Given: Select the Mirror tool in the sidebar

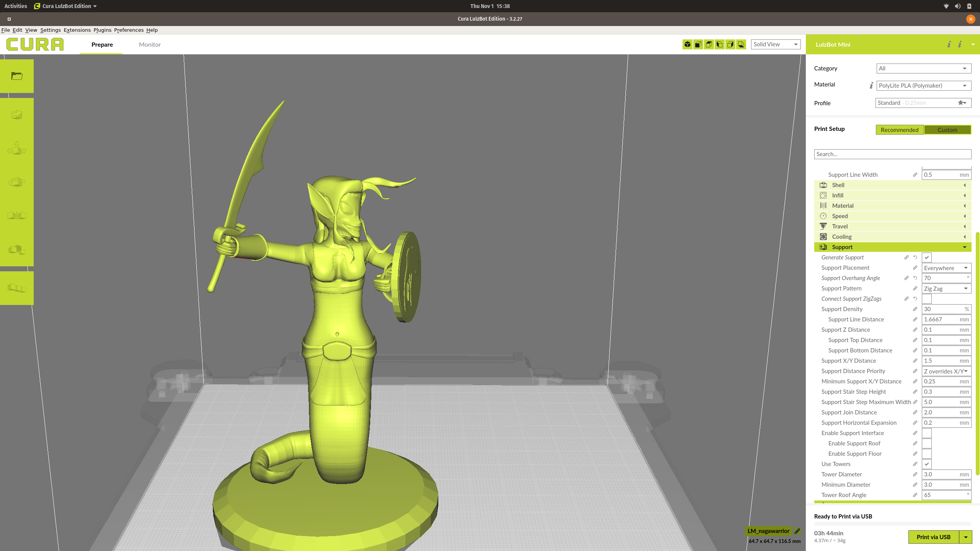Looking at the screenshot, I should tap(17, 216).
